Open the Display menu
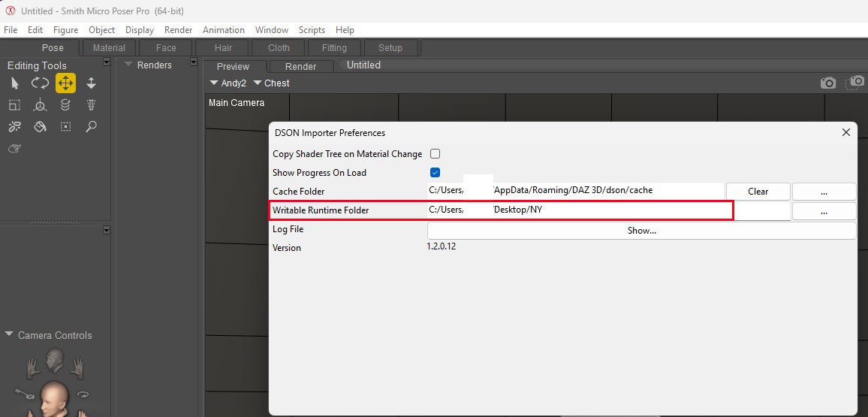The height and width of the screenshot is (417, 868). click(x=140, y=30)
